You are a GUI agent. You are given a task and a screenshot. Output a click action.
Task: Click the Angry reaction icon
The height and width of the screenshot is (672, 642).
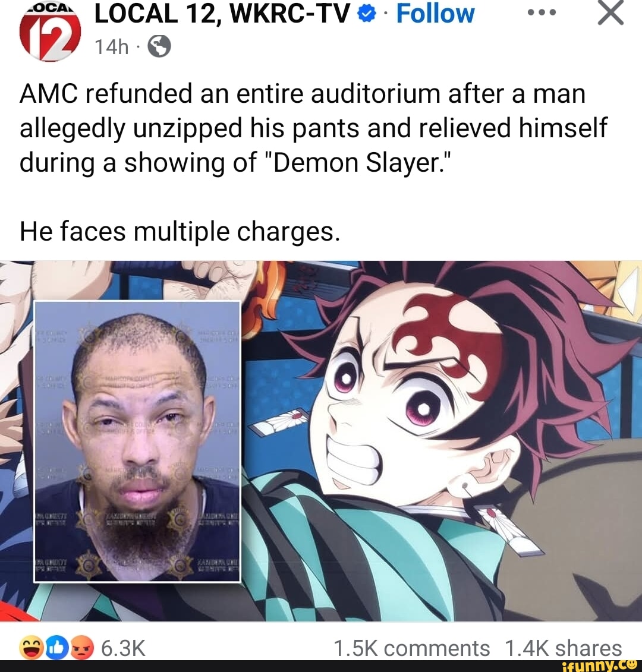click(81, 648)
